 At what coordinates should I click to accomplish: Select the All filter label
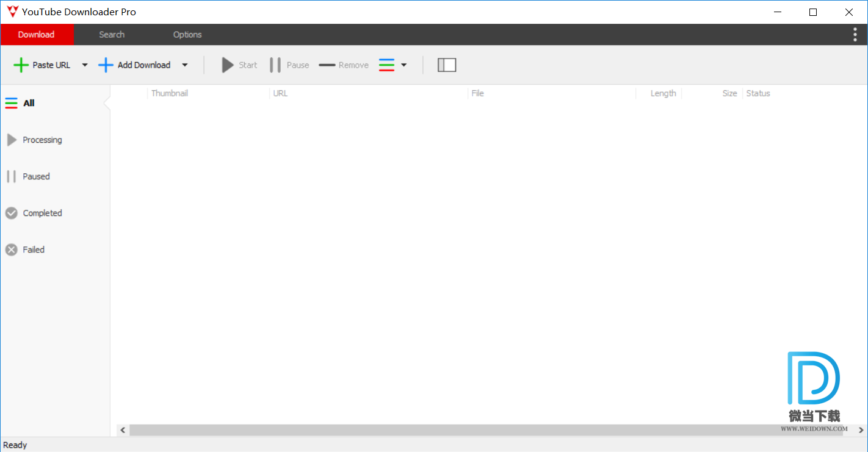[x=29, y=103]
